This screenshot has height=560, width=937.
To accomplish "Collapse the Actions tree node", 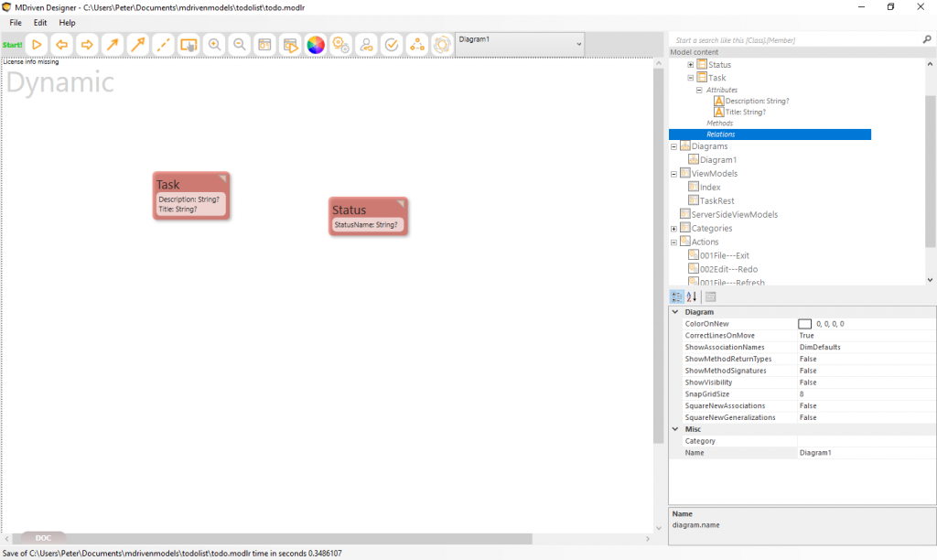I will [x=673, y=242].
